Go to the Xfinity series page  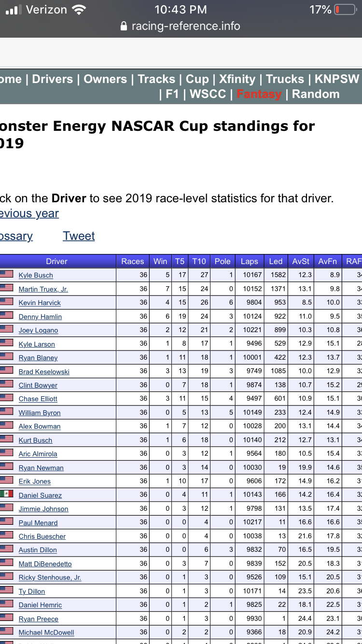237,79
